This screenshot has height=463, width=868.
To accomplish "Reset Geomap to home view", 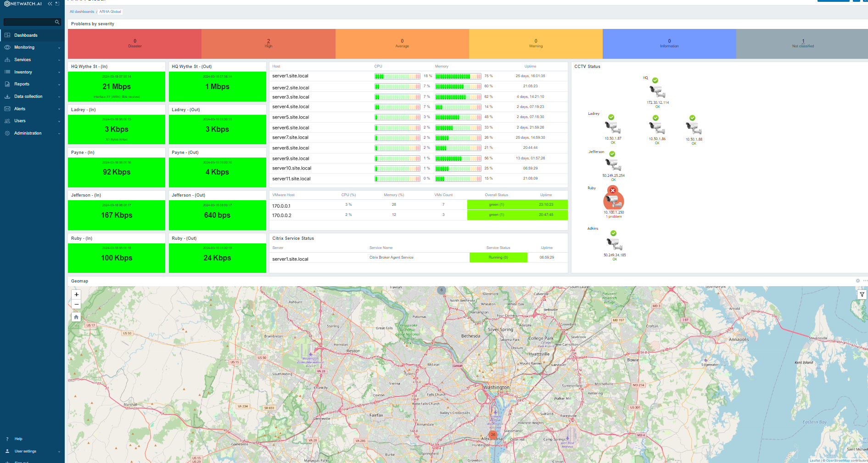I will click(x=76, y=317).
